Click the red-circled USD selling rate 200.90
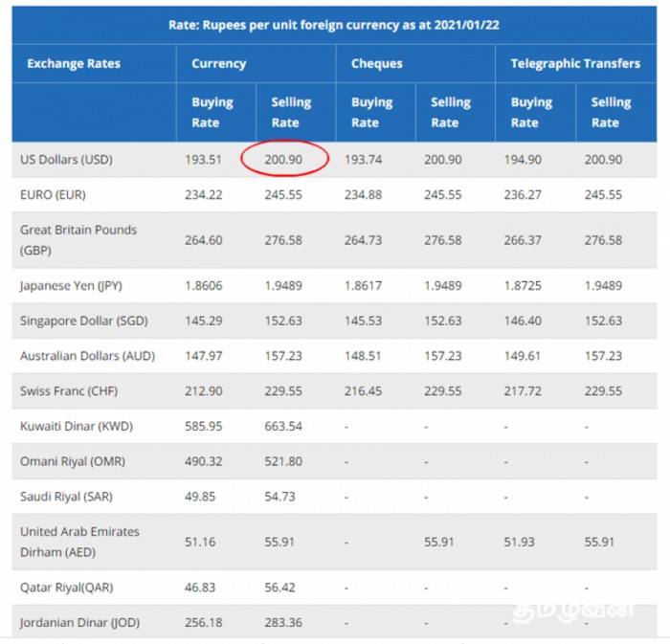The image size is (670, 644). click(x=284, y=160)
